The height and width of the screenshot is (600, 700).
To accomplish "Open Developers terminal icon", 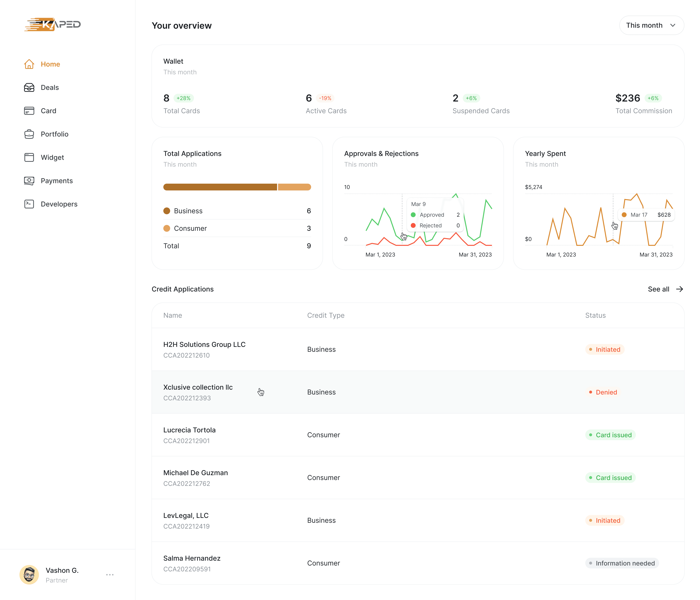I will pyautogui.click(x=29, y=204).
